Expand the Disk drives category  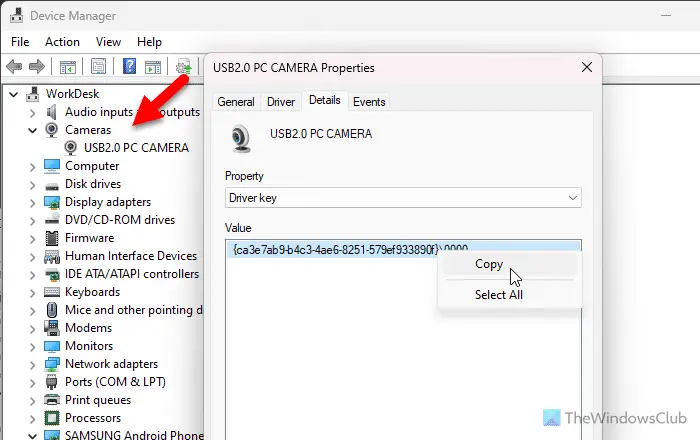33,184
